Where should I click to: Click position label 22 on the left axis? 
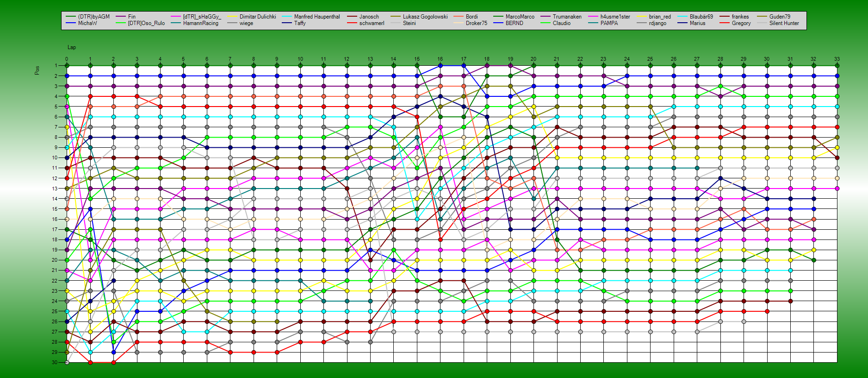[55, 281]
